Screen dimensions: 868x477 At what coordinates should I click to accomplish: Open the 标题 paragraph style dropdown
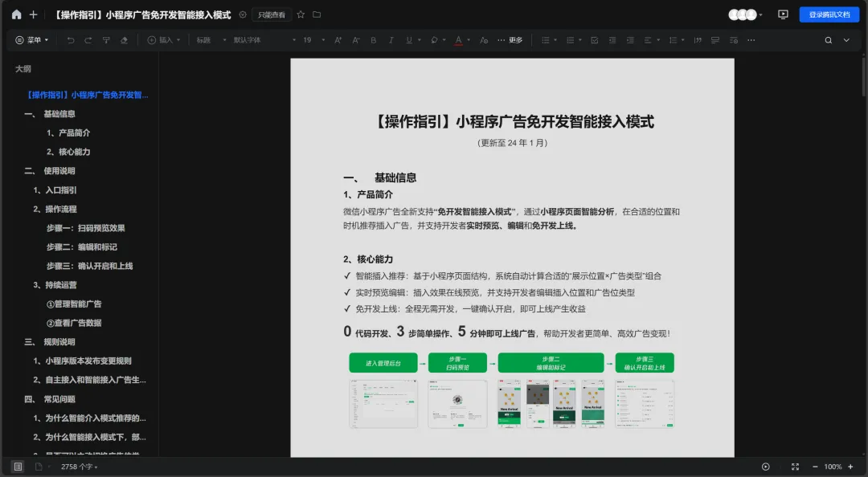[211, 40]
